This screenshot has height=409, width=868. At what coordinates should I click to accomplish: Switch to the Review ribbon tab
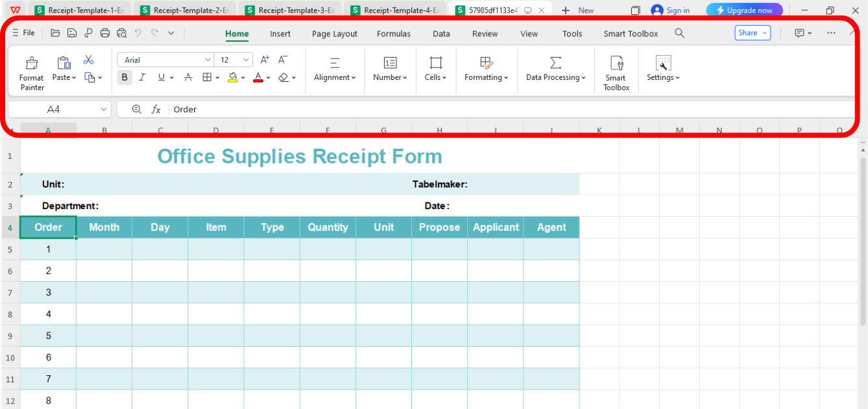tap(485, 34)
